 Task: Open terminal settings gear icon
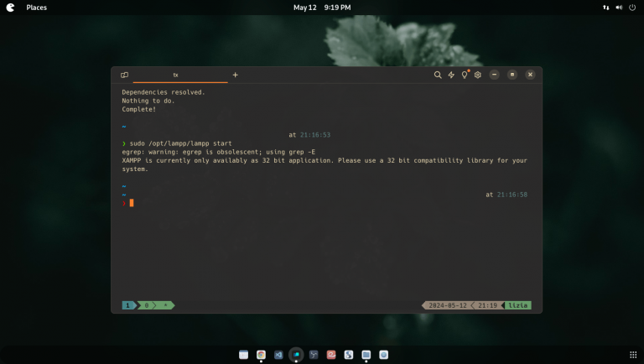[x=478, y=75]
